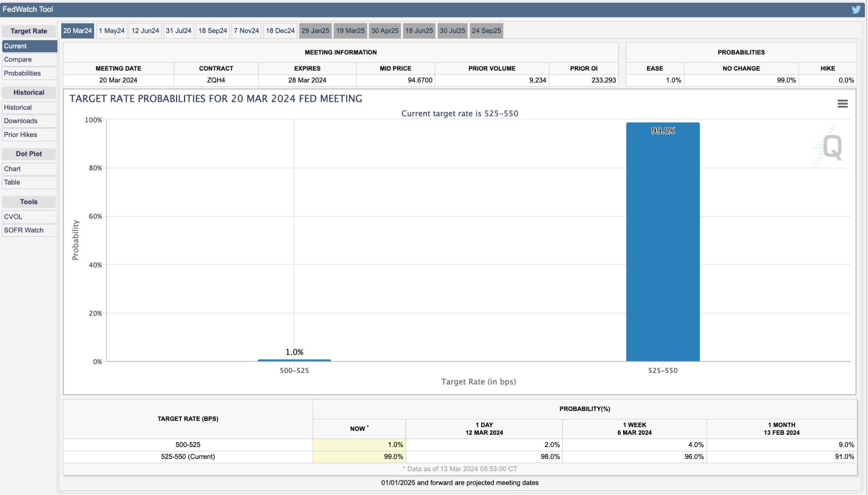The image size is (868, 495).
Task: Click the FedWatch Tool title
Action: coord(28,9)
